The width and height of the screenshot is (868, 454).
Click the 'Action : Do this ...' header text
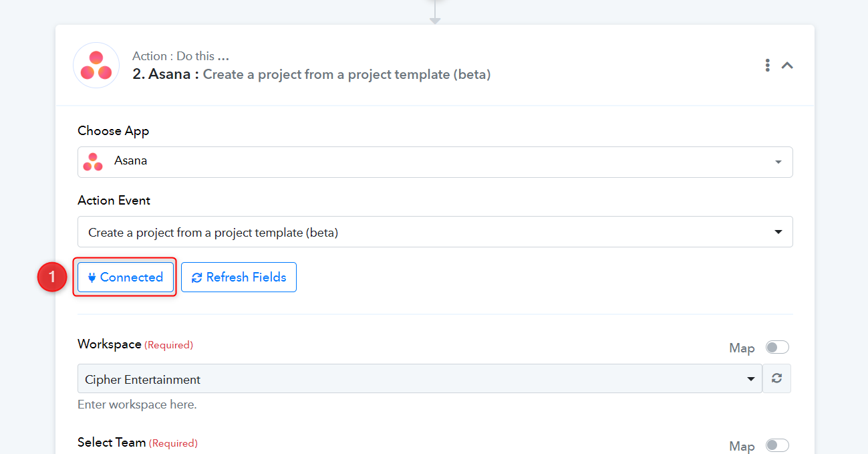180,56
